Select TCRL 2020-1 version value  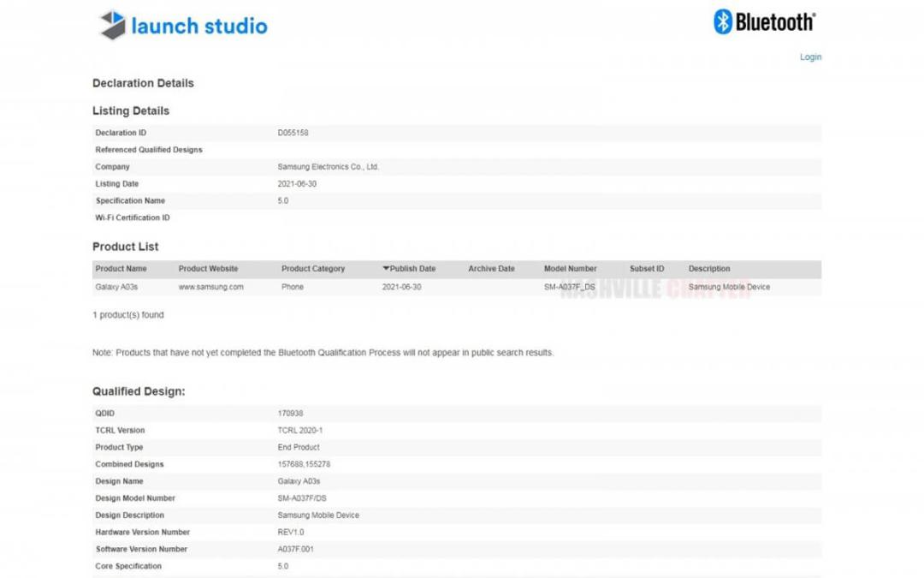point(300,431)
